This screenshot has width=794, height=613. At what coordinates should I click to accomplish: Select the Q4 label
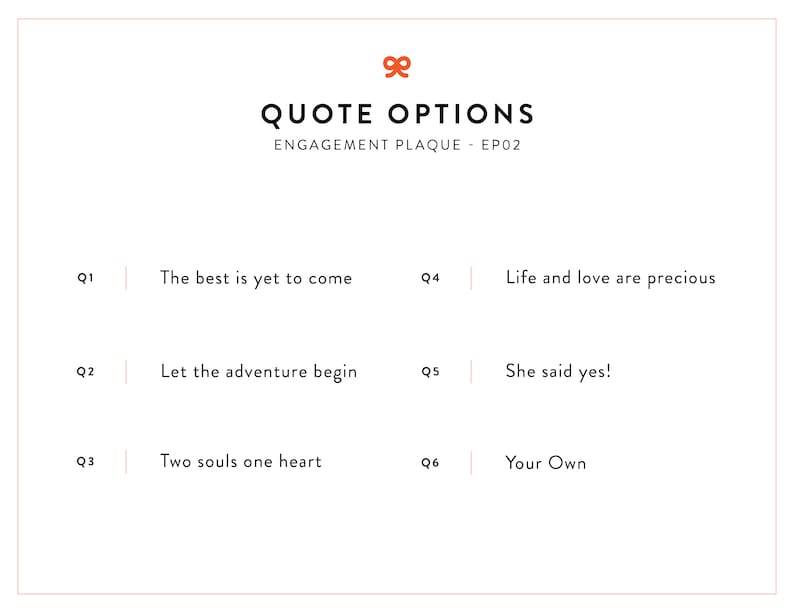tap(430, 278)
